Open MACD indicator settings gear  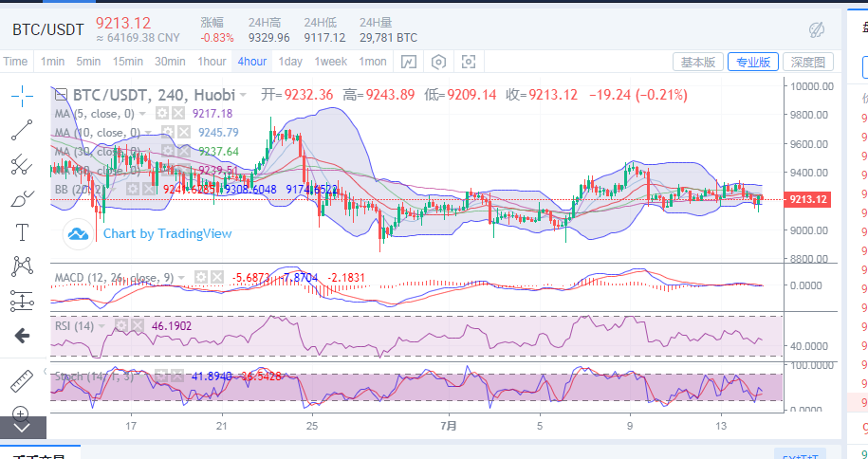(201, 277)
